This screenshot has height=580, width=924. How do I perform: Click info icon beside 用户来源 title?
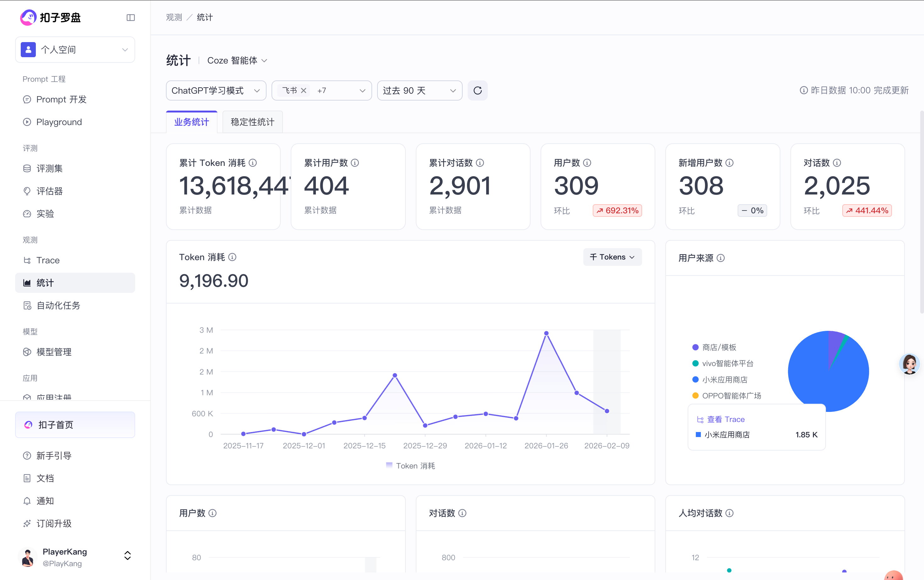pyautogui.click(x=720, y=258)
